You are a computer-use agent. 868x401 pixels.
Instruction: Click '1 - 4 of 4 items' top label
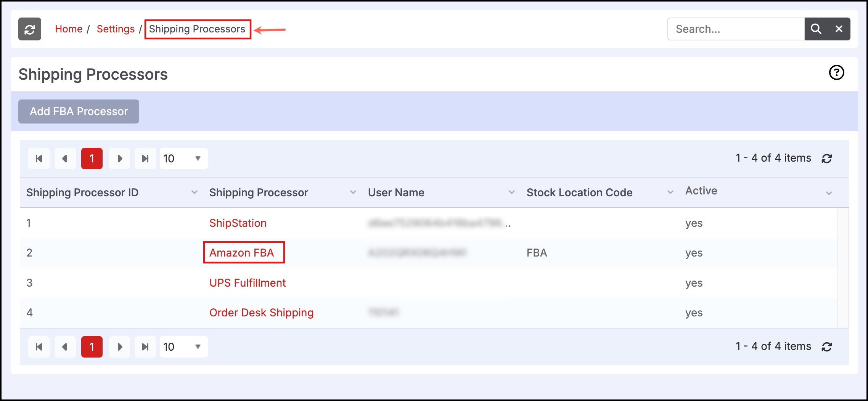tap(773, 158)
